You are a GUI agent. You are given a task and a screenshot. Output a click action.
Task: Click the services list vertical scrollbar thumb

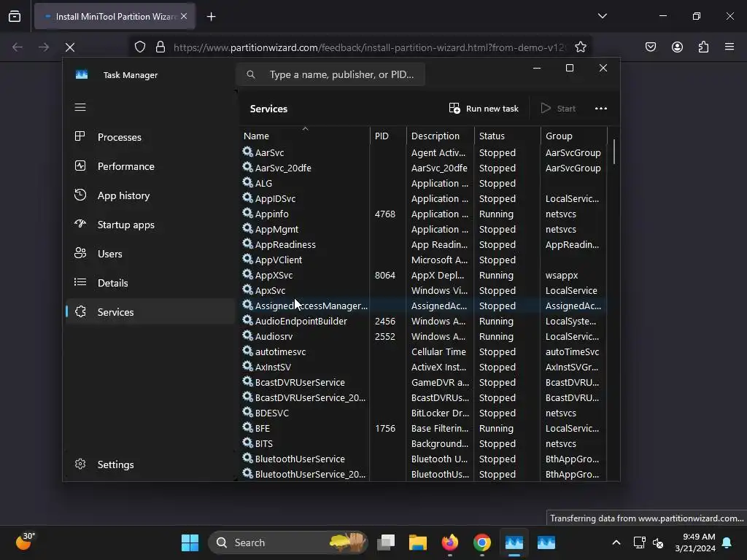click(x=614, y=152)
